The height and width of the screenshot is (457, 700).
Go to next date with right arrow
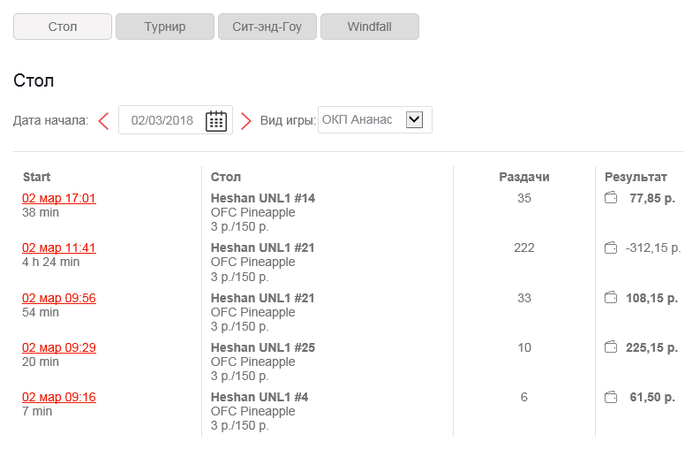(246, 121)
